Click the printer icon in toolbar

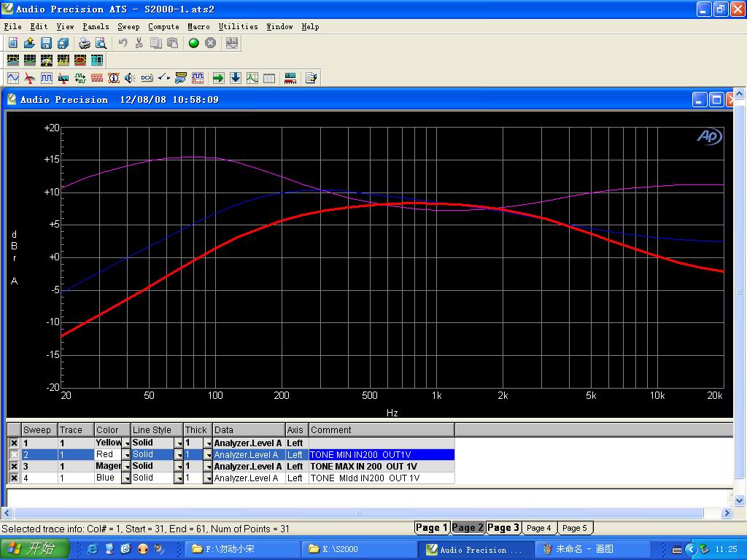pyautogui.click(x=85, y=43)
